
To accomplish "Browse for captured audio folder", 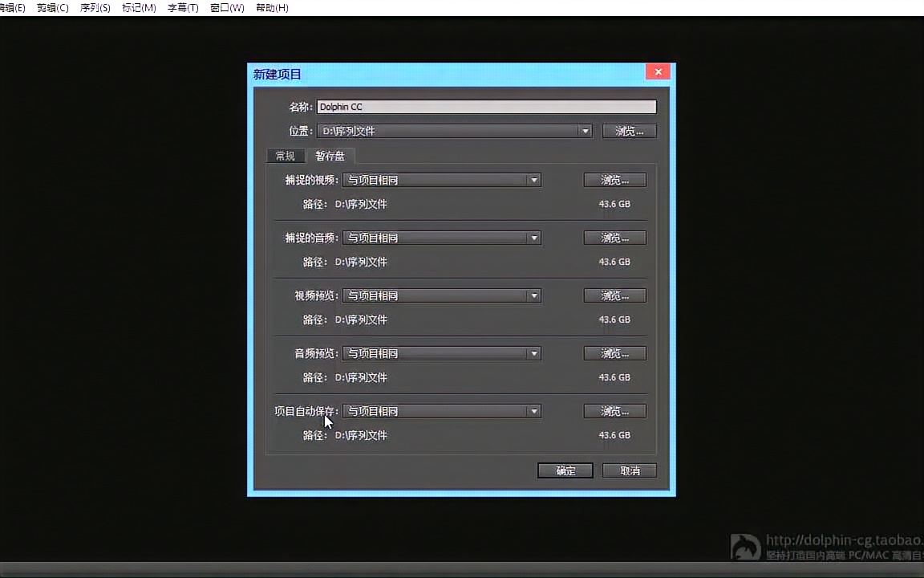I will pyautogui.click(x=614, y=238).
